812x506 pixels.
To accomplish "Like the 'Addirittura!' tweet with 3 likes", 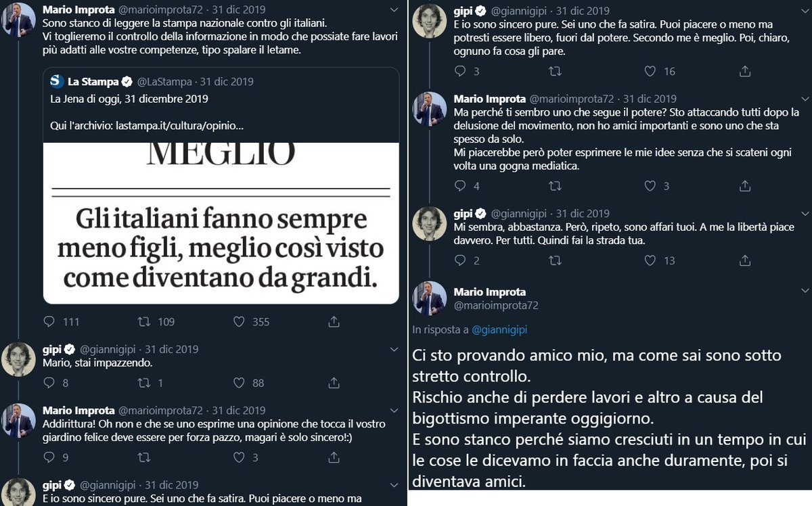I will point(239,458).
